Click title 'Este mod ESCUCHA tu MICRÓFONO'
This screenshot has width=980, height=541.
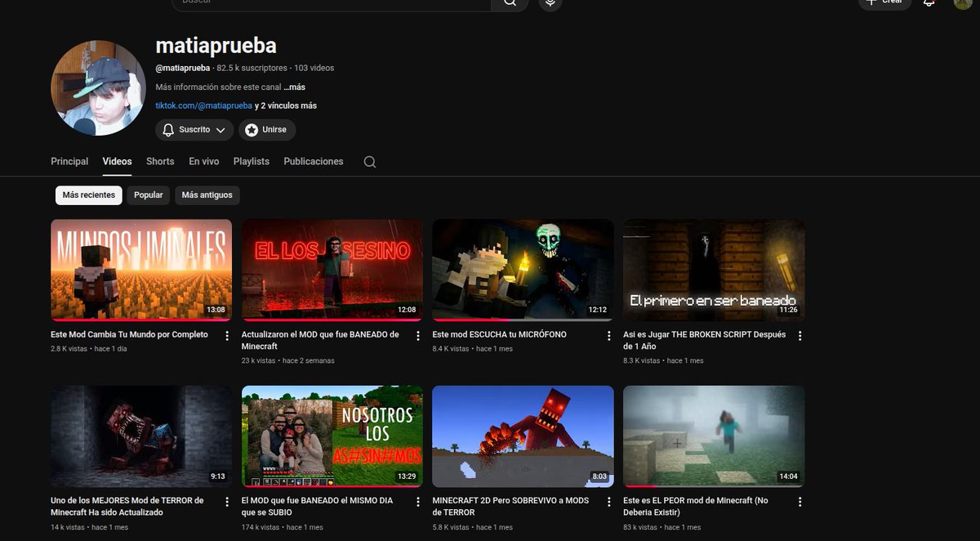[499, 334]
